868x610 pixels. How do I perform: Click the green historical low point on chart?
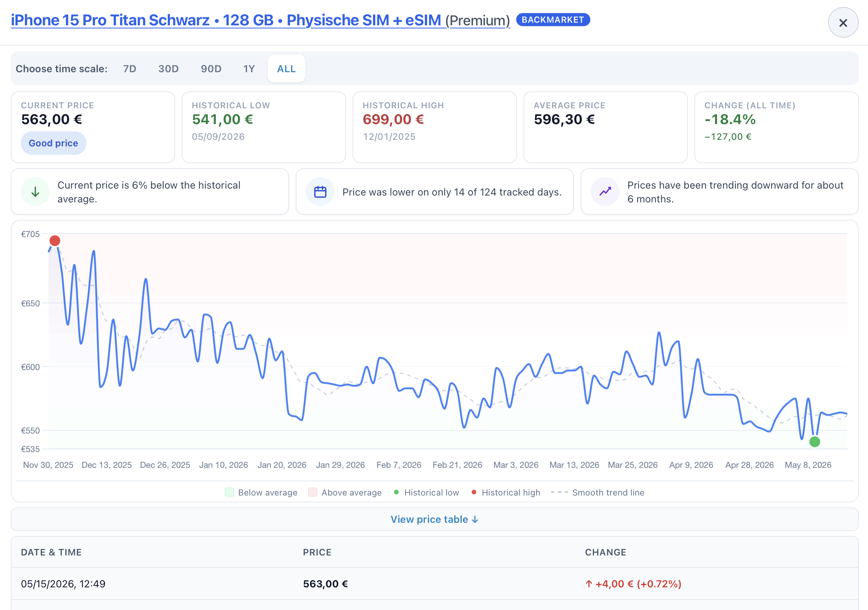(815, 442)
